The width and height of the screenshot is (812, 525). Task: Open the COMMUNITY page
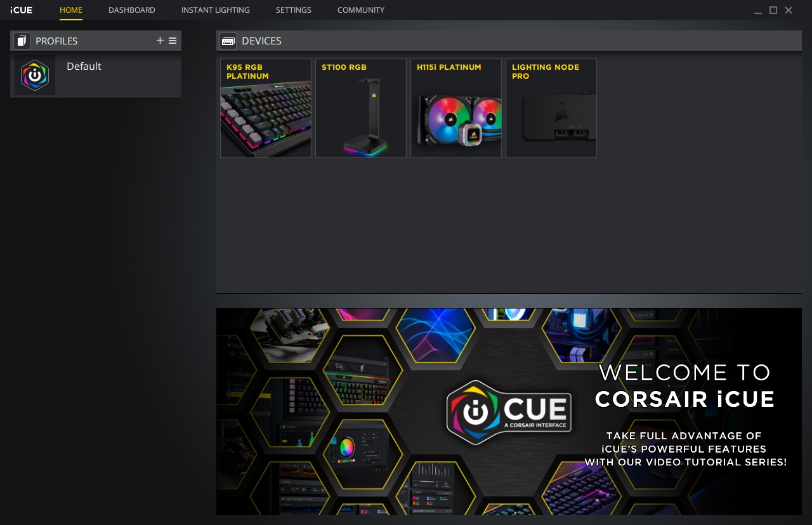coord(360,10)
